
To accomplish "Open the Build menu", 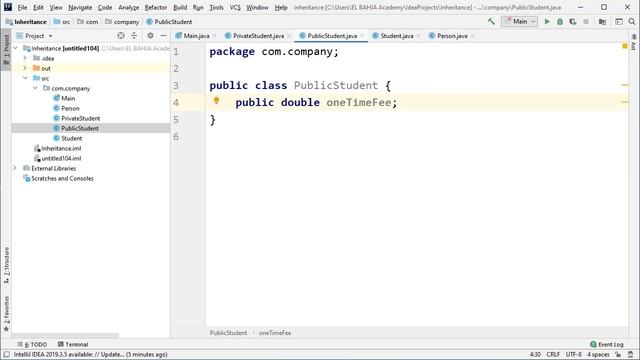I will (180, 7).
